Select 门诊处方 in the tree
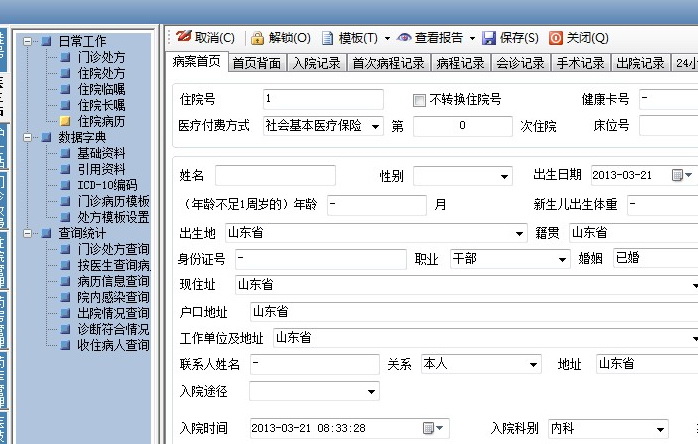The width and height of the screenshot is (698, 444). 100,57
